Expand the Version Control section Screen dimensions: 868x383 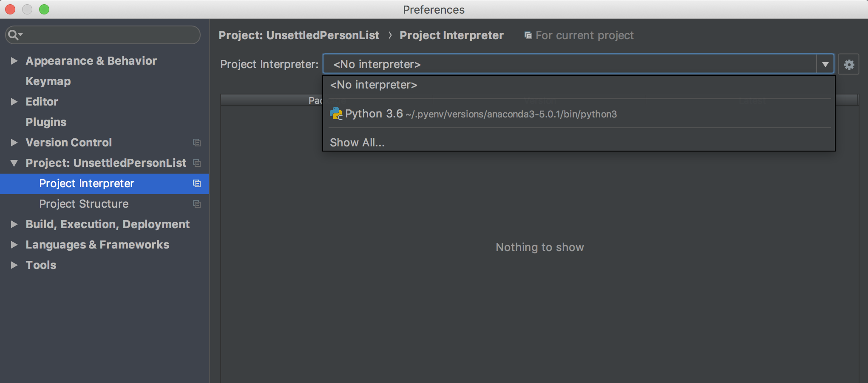click(x=14, y=143)
